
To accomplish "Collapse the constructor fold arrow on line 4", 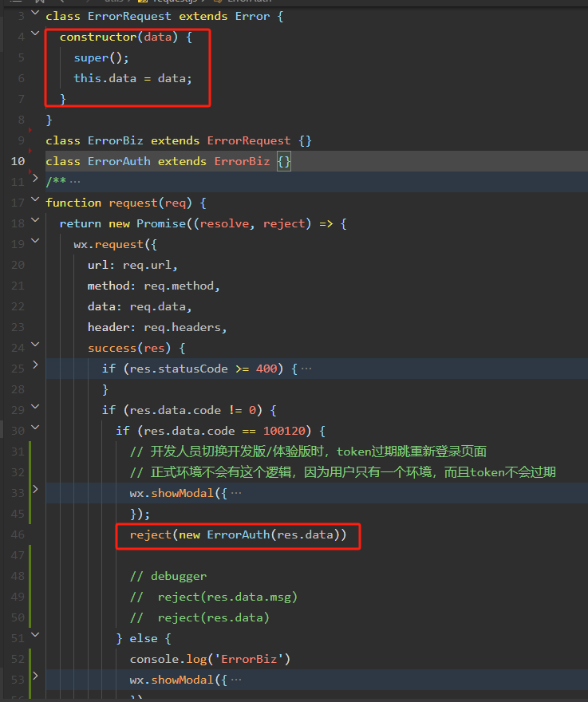I will (35, 34).
